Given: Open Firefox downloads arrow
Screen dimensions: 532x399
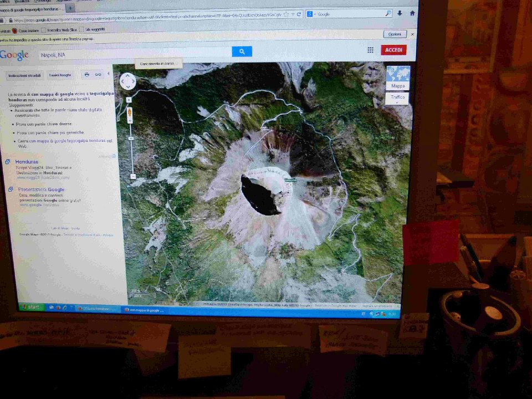Looking at the screenshot, I should [x=400, y=13].
